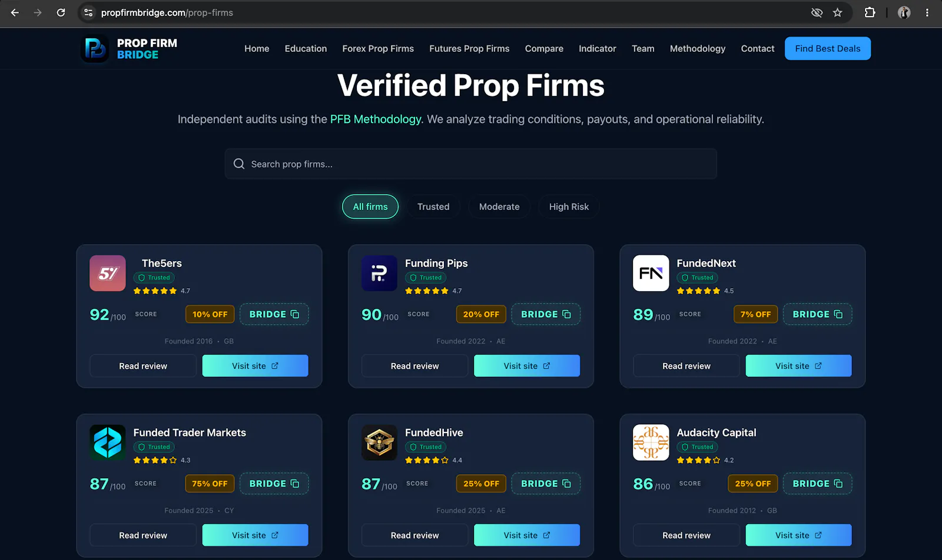
Task: Visit site for FundedNext
Action: click(799, 366)
